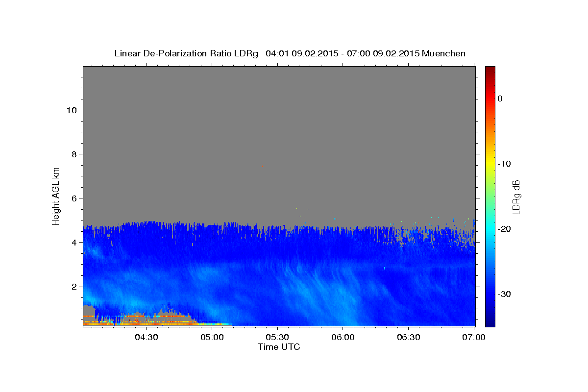Image resolution: width=588 pixels, height=392 pixels.
Task: Click the gray no-data region above 6 km
Action: tap(279, 132)
